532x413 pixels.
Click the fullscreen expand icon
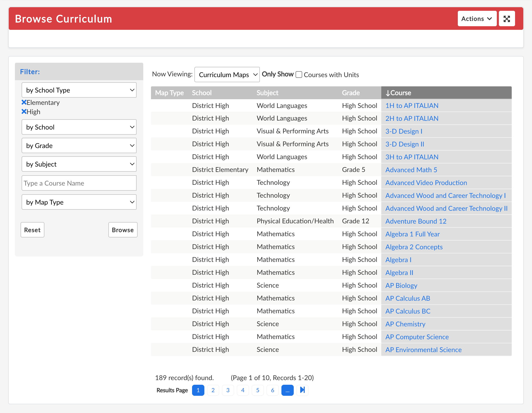507,19
